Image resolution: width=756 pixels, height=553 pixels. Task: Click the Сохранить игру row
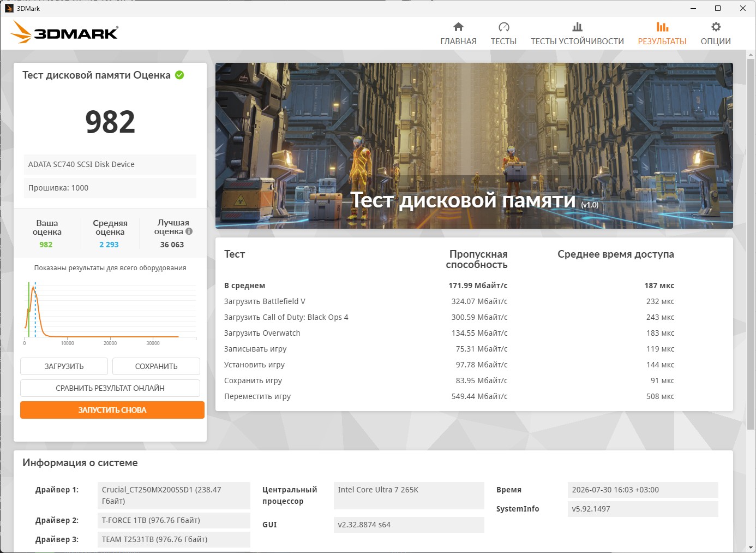tap(474, 380)
